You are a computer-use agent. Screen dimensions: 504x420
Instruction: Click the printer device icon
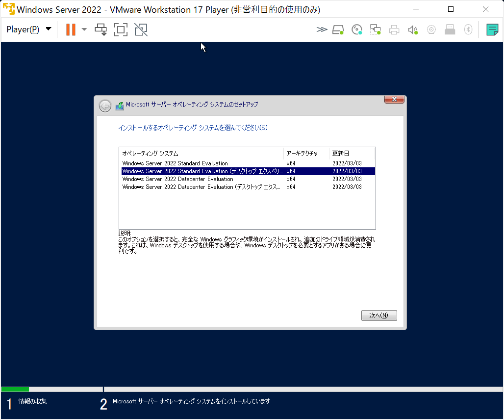(x=394, y=29)
